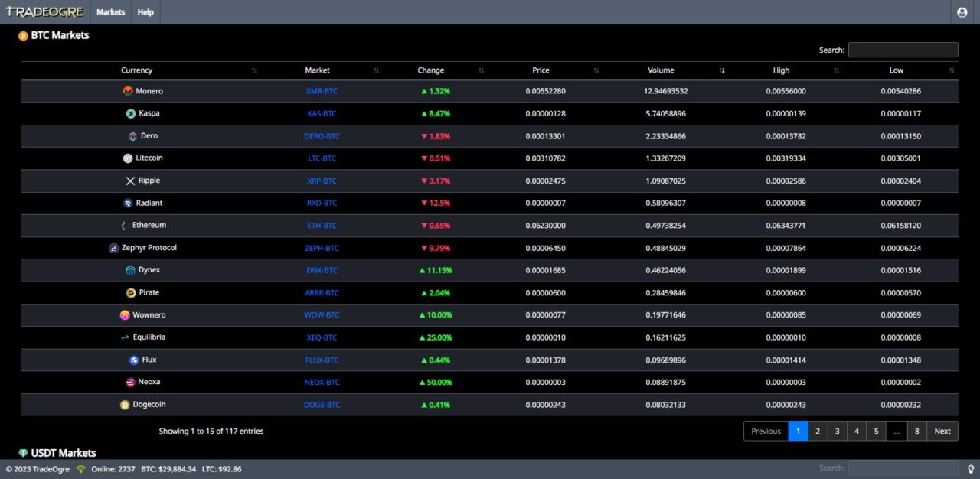This screenshot has height=479, width=980.
Task: Focus the BTC Markets search field
Action: pos(903,50)
